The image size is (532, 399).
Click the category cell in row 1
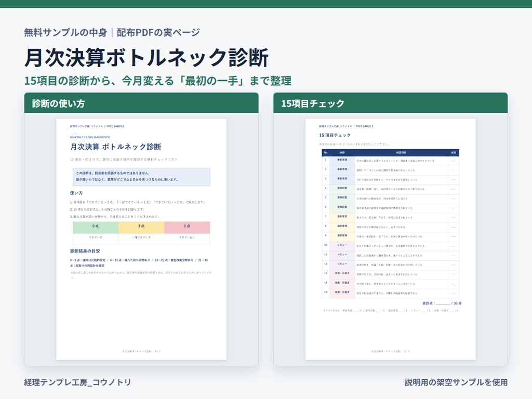click(342, 161)
